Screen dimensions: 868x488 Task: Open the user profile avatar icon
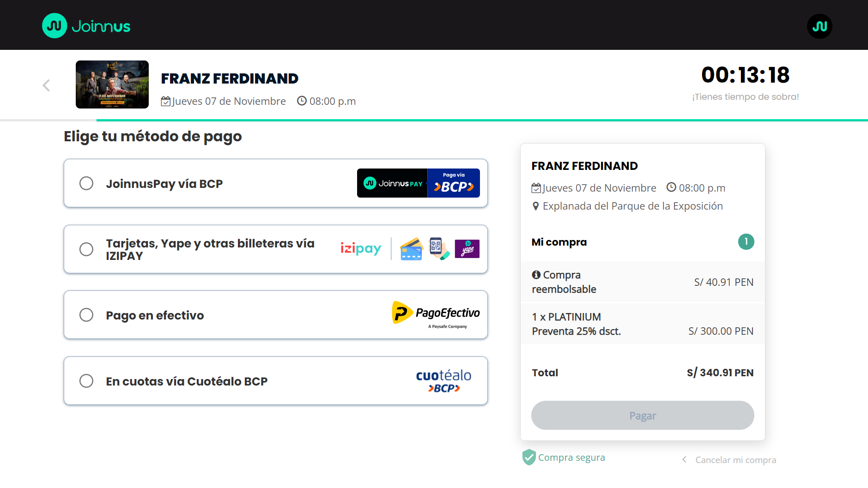(819, 26)
